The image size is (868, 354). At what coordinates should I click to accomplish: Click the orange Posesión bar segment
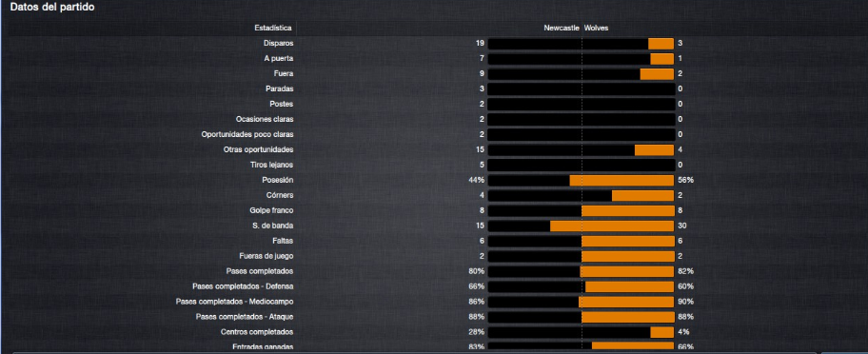[621, 180]
